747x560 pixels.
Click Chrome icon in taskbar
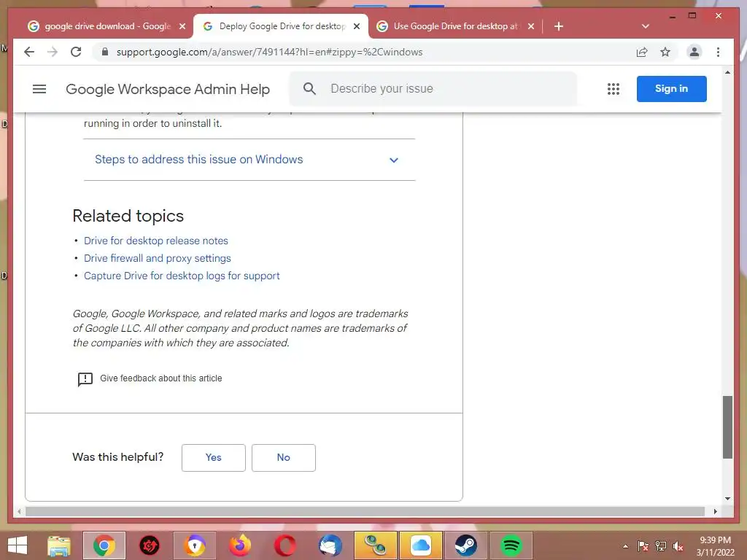pos(104,545)
